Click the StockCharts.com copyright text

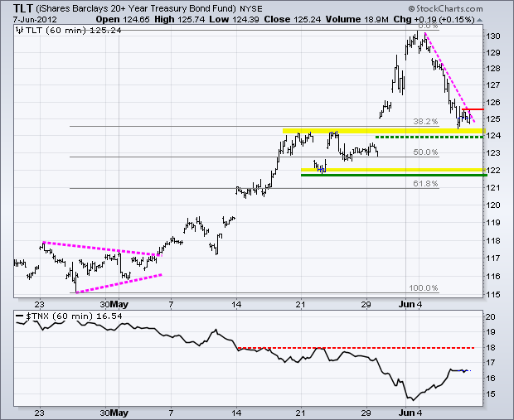[x=445, y=9]
